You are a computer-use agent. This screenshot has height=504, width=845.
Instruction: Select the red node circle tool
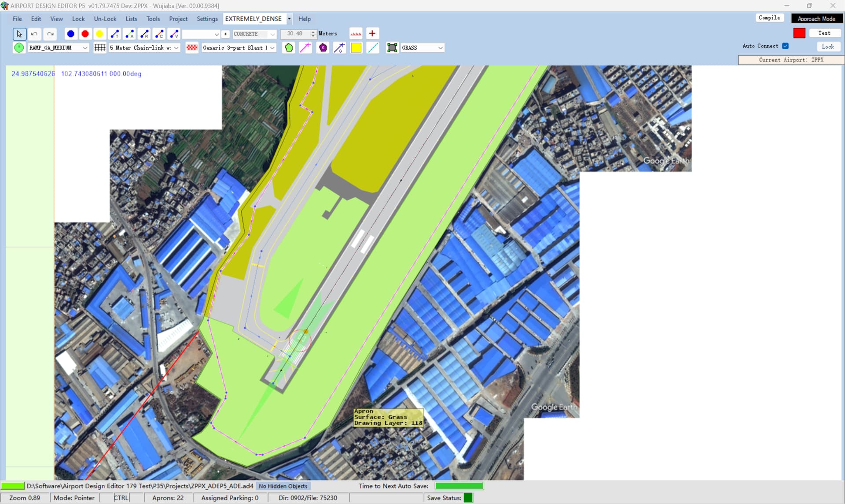85,34
